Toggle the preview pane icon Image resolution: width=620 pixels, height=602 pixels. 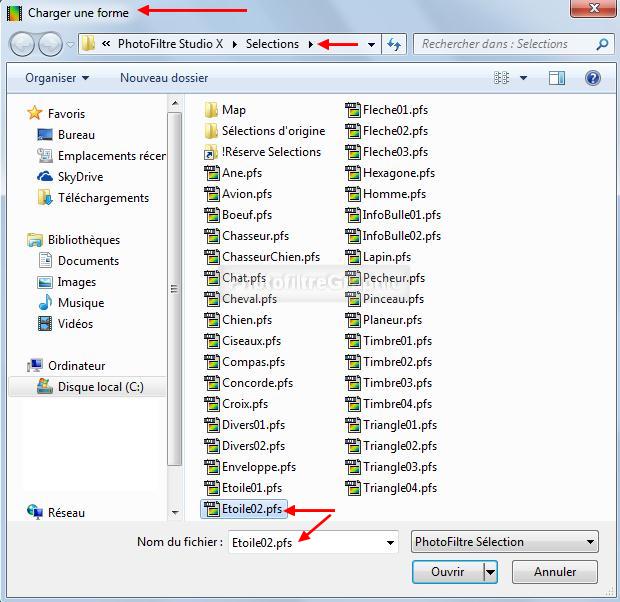point(557,78)
